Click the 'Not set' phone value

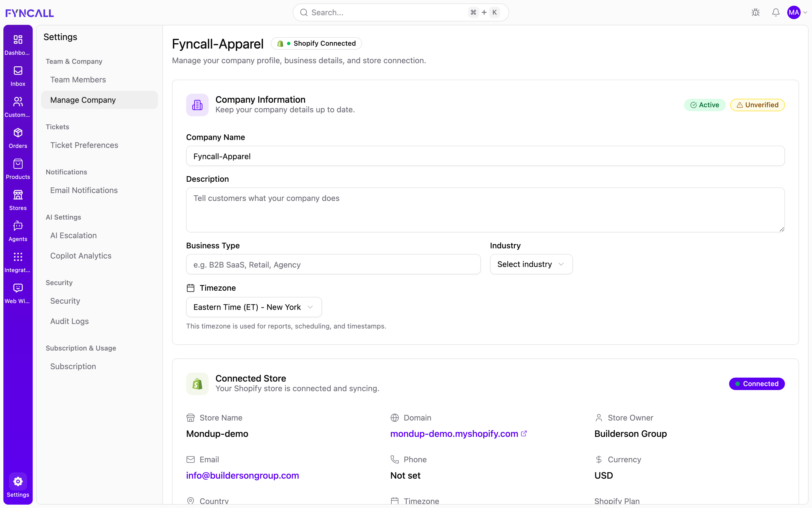(405, 476)
